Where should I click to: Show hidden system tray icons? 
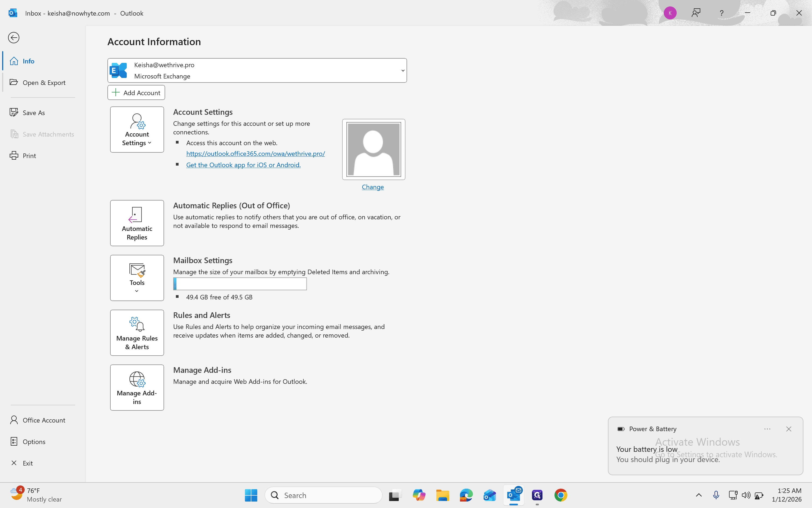(x=699, y=495)
